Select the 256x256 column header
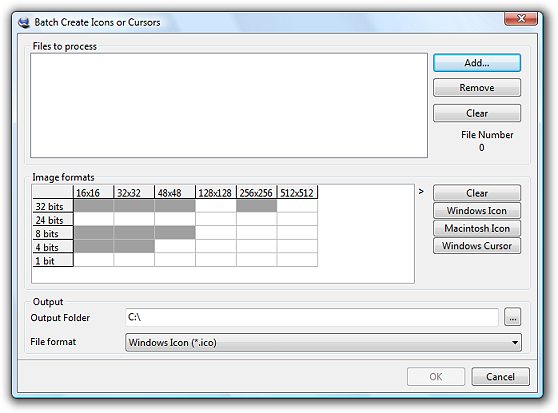The height and width of the screenshot is (413, 558). 257,192
